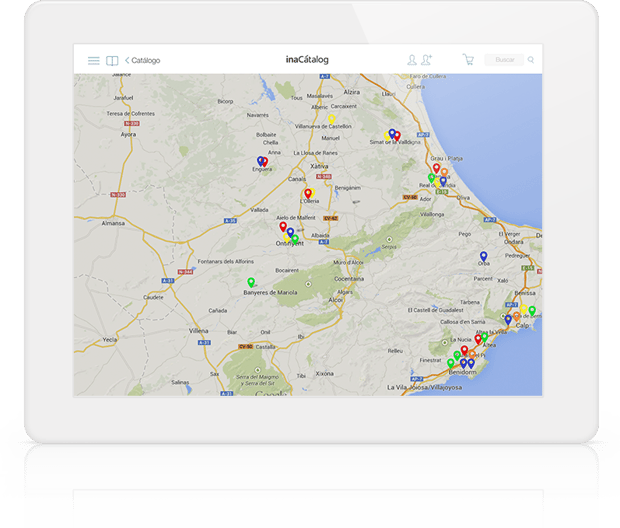Click the Caudete town label
Viewport: 620px width, 528px height.
153,297
